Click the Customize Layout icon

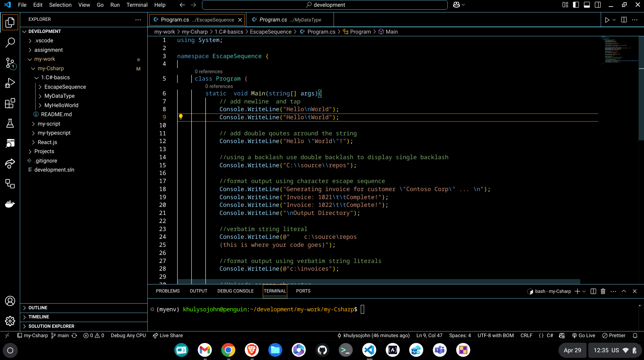[565, 5]
